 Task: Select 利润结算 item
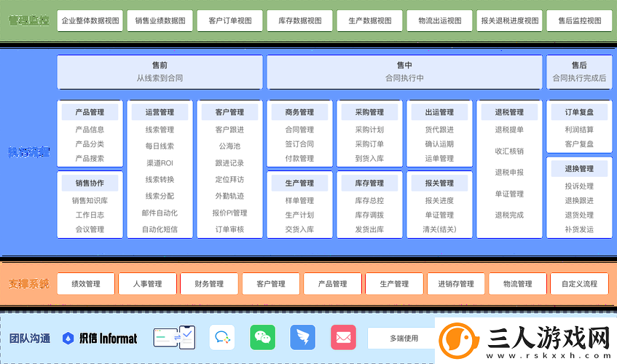pos(579,130)
